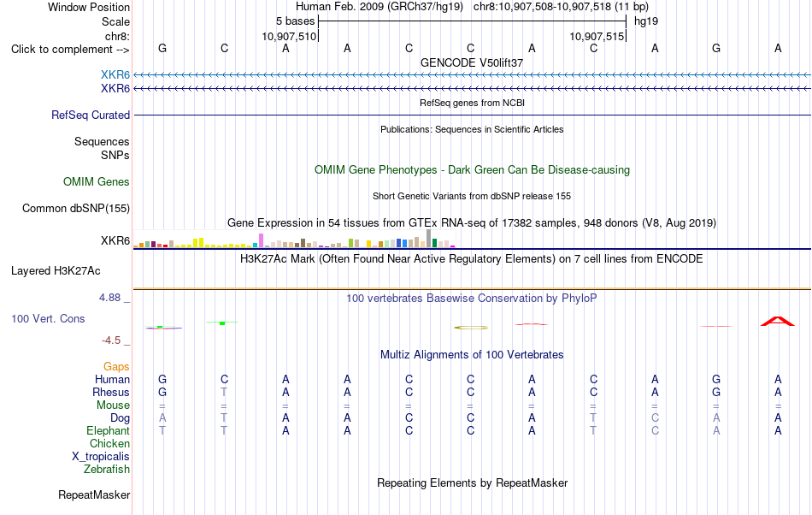Image resolution: width=812 pixels, height=515 pixels.
Task: Click the 'SNPs' track label
Action: pos(115,155)
